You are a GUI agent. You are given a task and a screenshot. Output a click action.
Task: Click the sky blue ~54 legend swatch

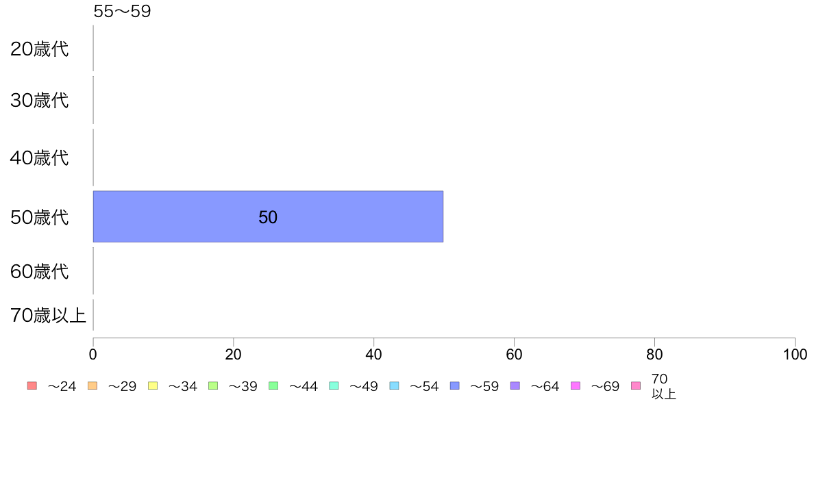click(394, 386)
